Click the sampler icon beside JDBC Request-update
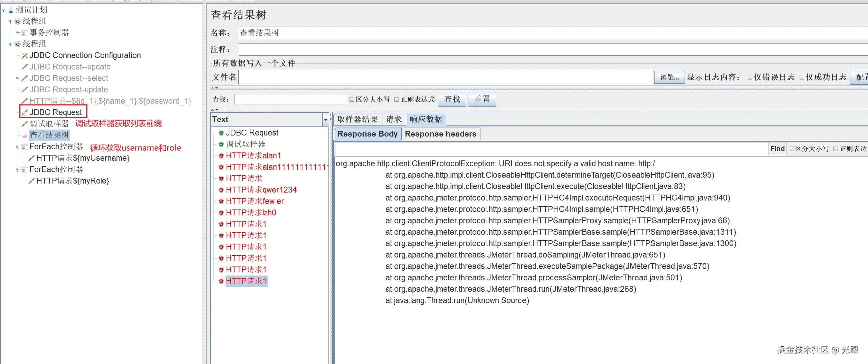 pyautogui.click(x=25, y=90)
